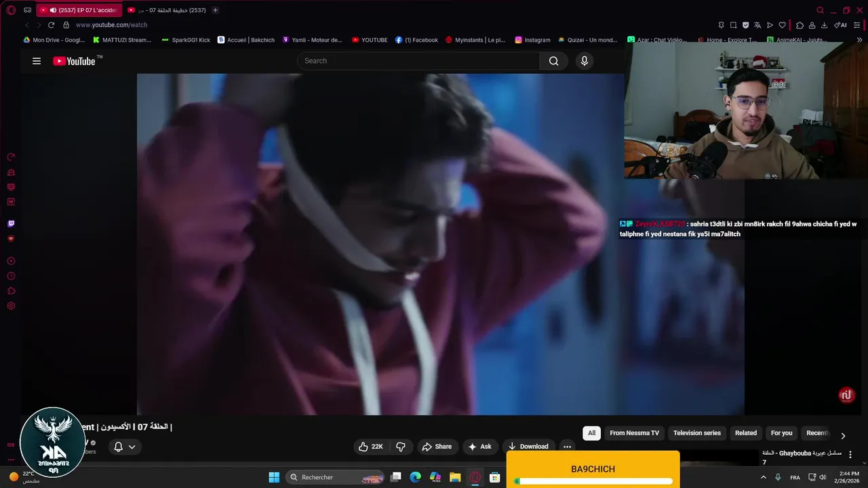
Task: Click the site padlock icon in address bar
Action: tap(66, 25)
